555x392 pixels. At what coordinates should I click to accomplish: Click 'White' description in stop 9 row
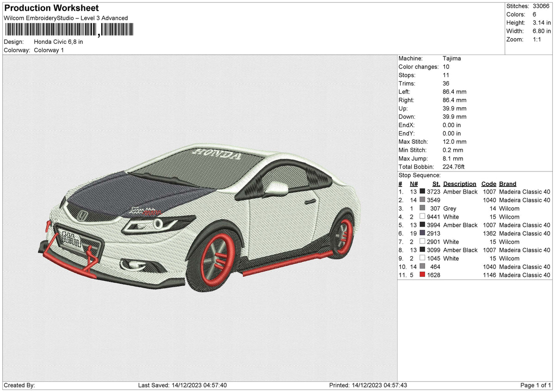point(451,258)
